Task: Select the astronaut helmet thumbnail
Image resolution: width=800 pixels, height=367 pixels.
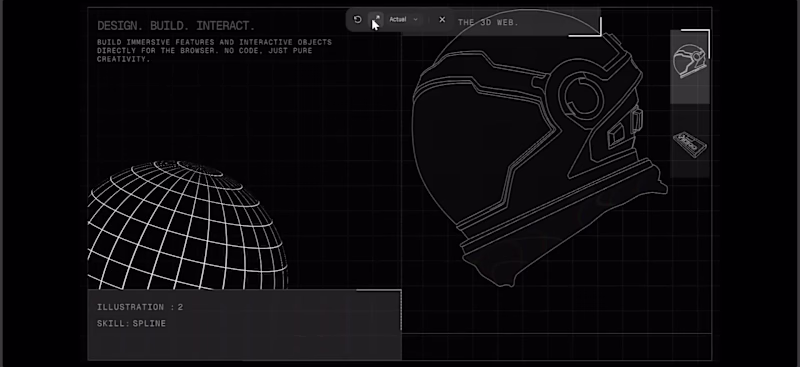Action: click(x=689, y=67)
